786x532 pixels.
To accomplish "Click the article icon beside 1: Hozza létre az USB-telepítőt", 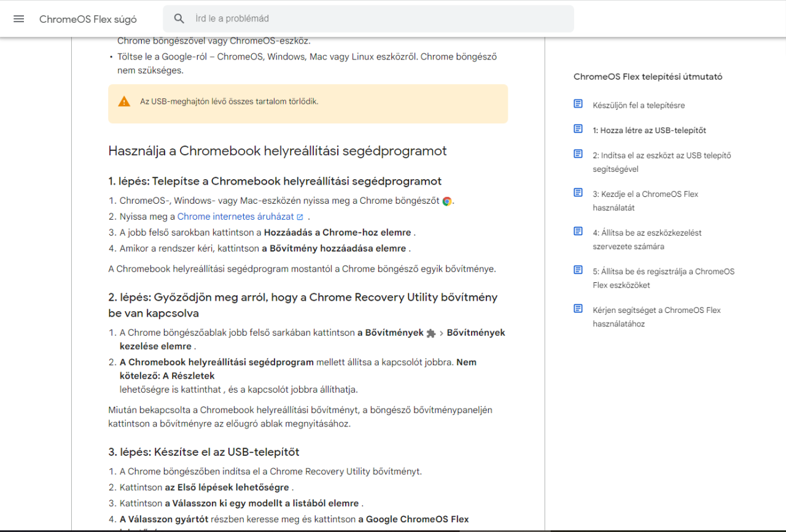I will (578, 129).
